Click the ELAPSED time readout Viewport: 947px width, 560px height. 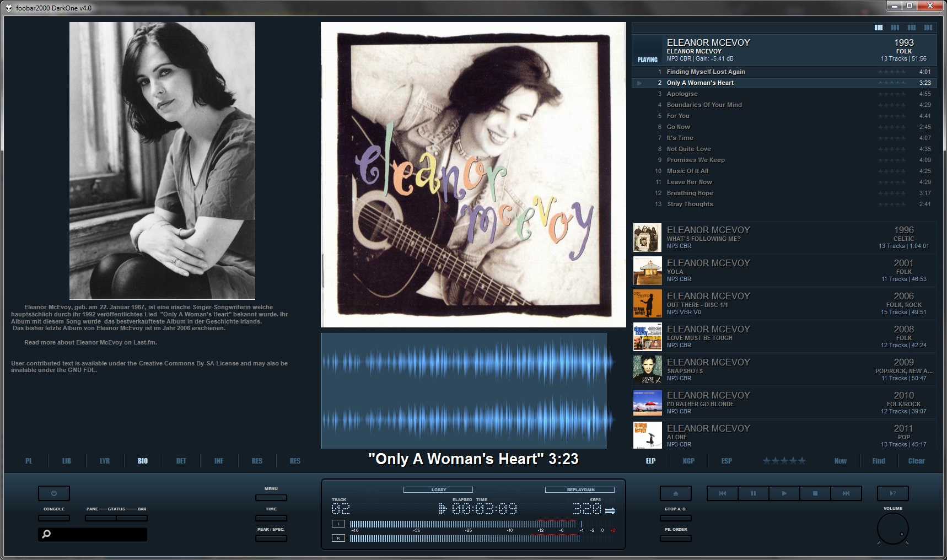click(x=484, y=509)
